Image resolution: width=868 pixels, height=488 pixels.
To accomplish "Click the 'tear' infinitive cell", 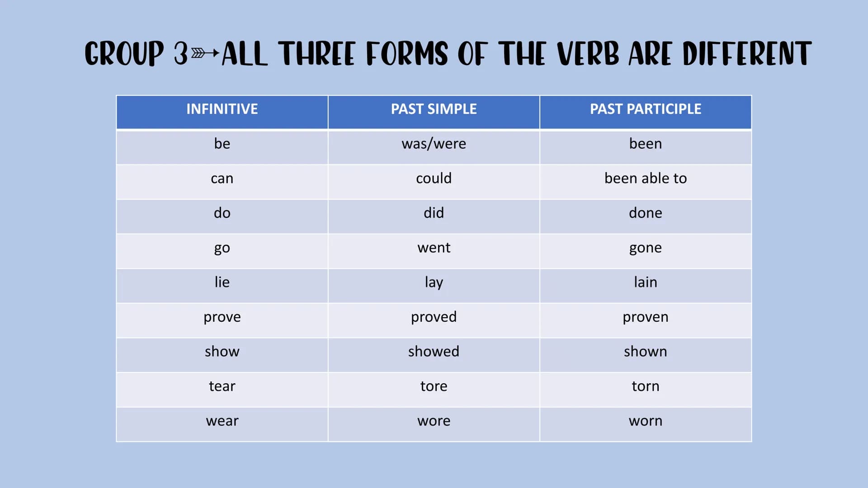I will (x=221, y=386).
